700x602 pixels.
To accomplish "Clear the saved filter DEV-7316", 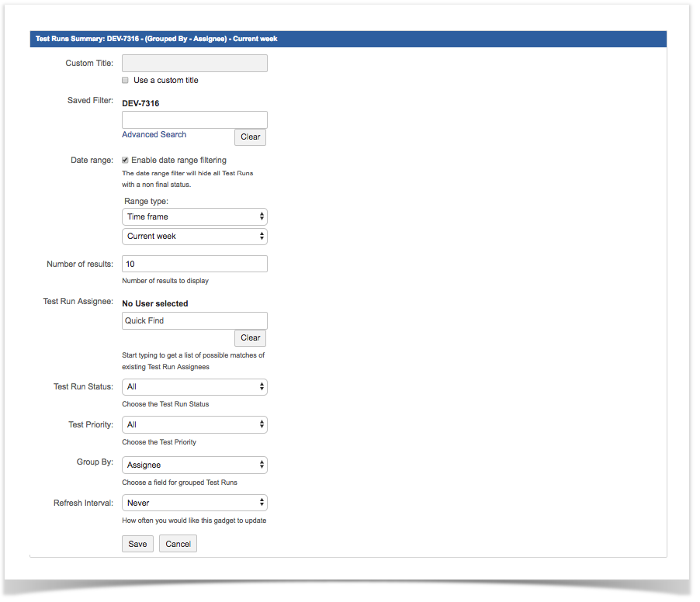I will point(250,137).
